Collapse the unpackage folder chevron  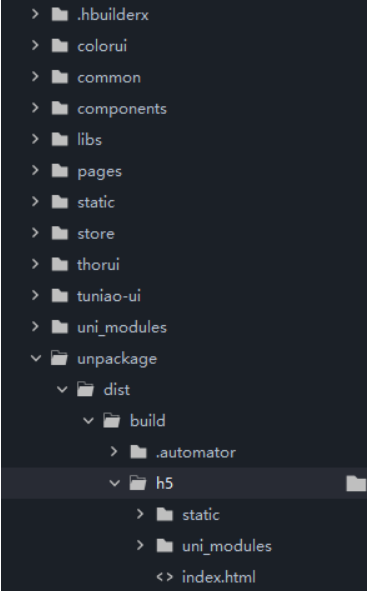[x=36, y=358]
